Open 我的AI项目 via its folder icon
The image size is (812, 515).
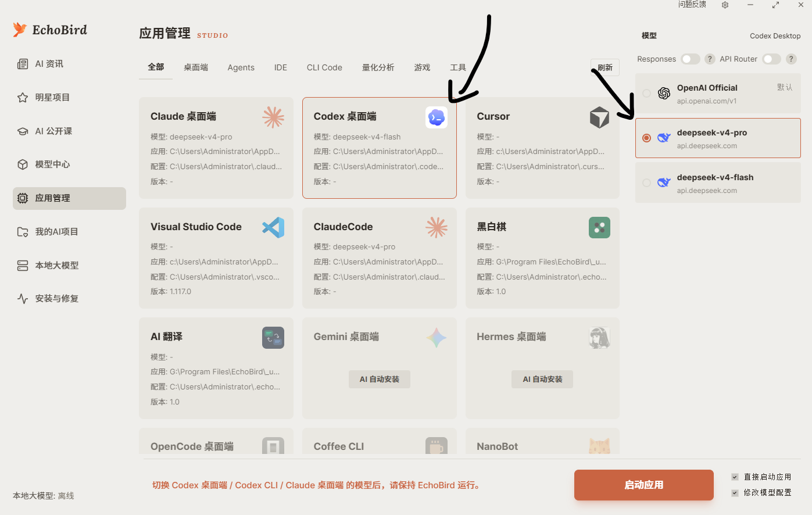coord(23,232)
